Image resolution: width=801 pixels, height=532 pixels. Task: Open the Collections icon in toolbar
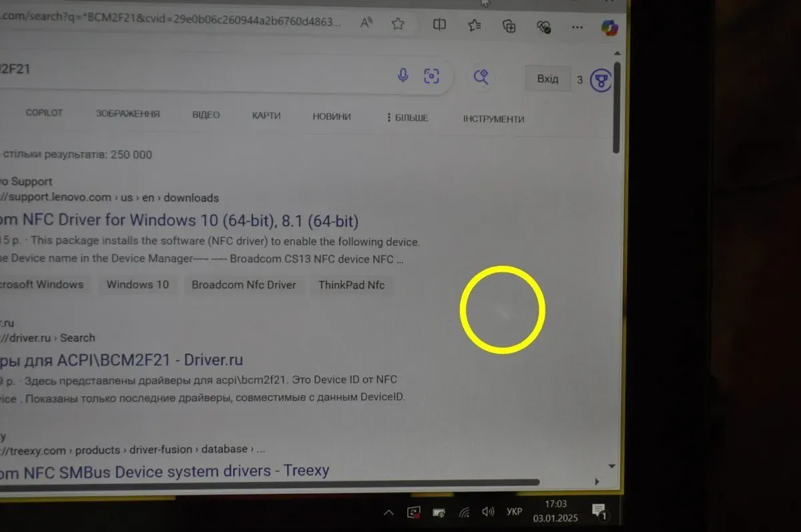(509, 26)
